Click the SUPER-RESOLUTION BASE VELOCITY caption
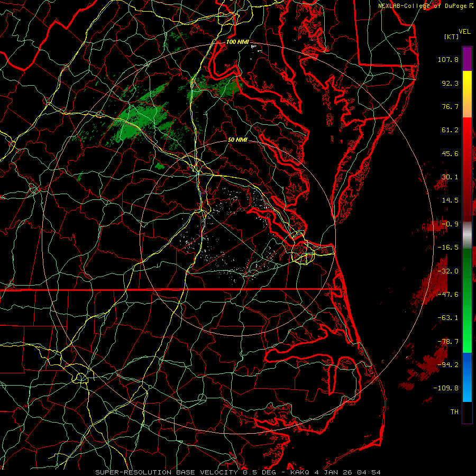 [x=167, y=472]
